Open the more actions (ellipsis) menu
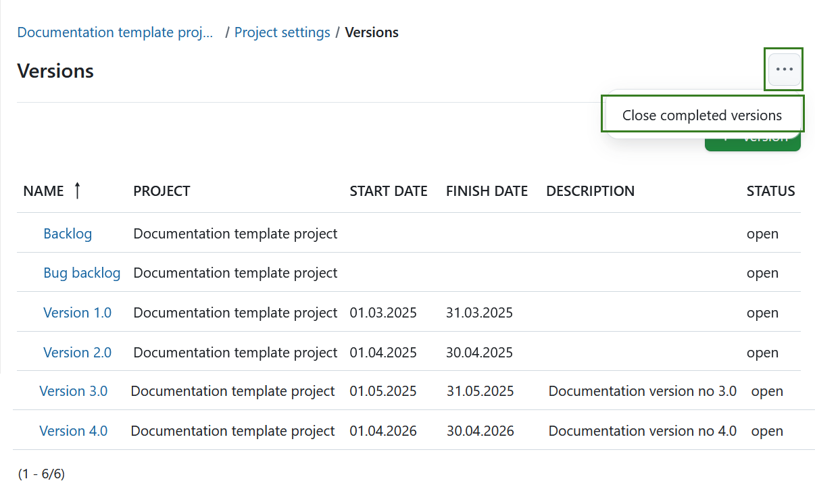The width and height of the screenshot is (815, 504). (783, 69)
